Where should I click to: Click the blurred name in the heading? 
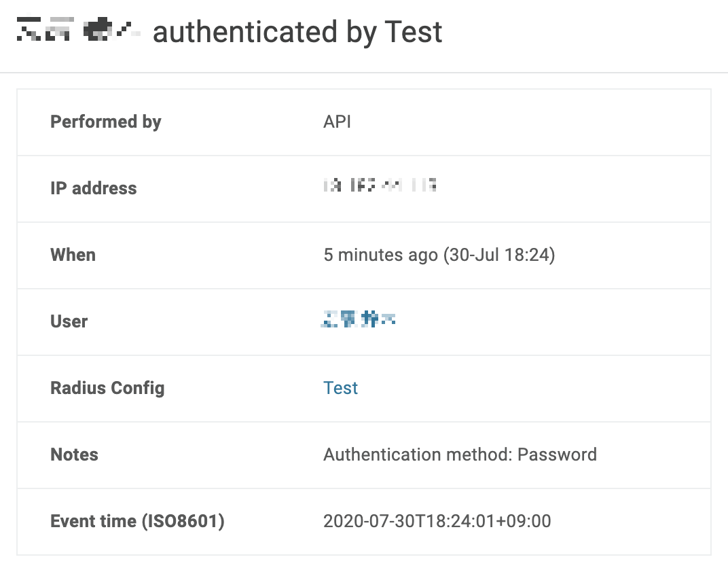(78, 31)
